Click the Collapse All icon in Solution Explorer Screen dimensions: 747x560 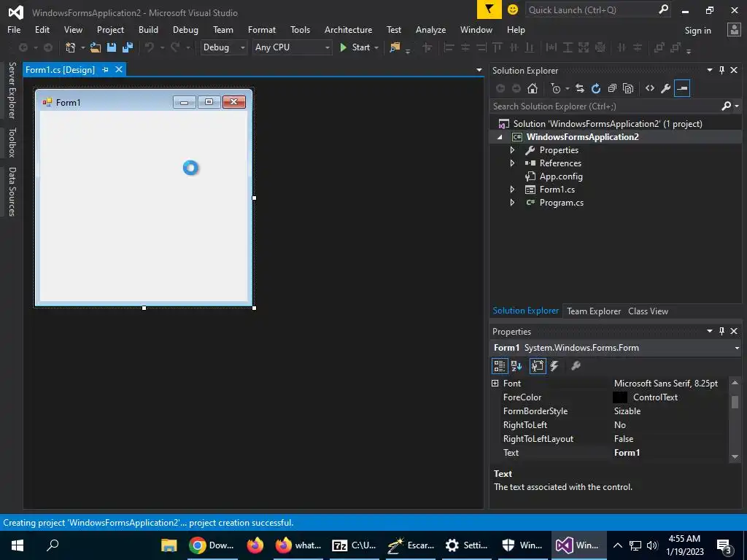click(x=612, y=88)
